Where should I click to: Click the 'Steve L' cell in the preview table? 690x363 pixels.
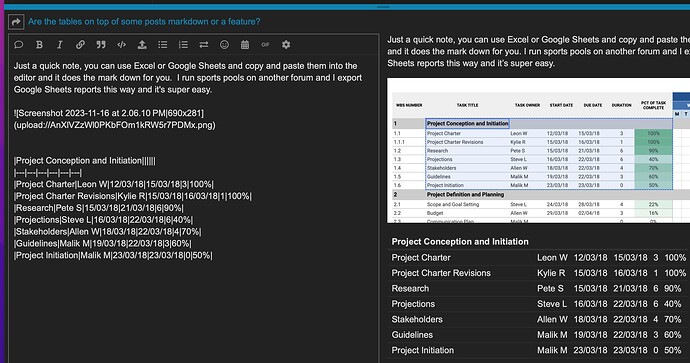(552, 304)
